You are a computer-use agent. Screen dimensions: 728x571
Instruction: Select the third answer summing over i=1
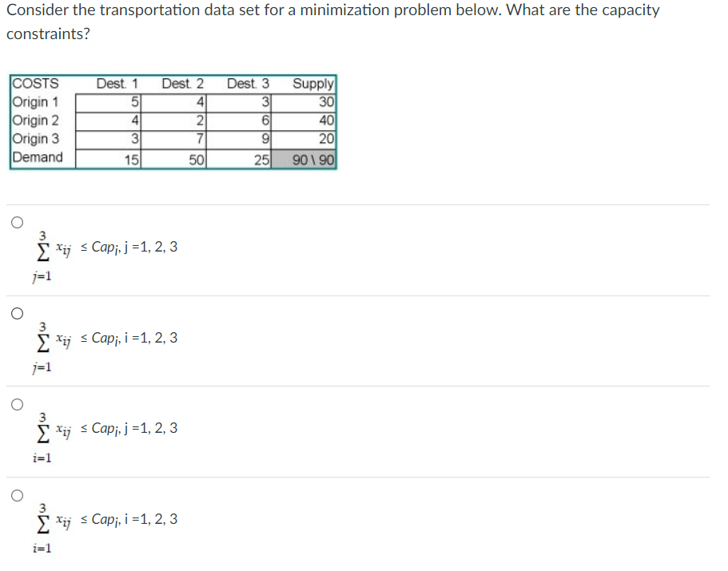[x=17, y=403]
